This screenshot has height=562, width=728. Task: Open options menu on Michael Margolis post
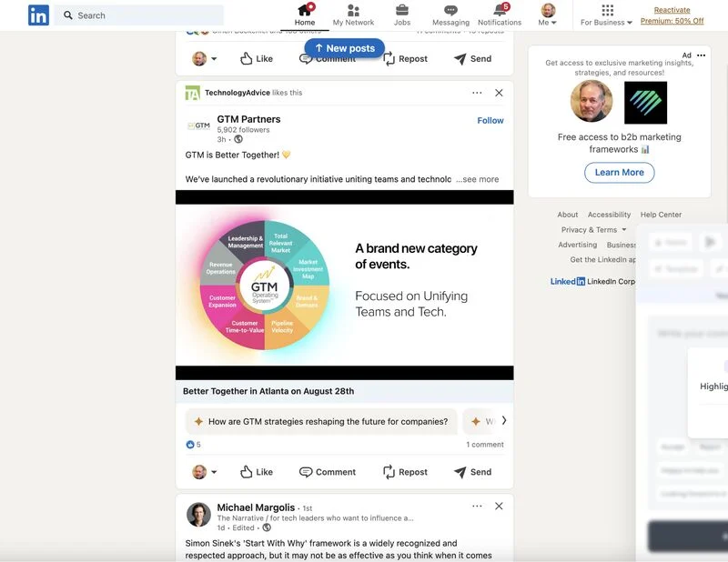pyautogui.click(x=477, y=506)
